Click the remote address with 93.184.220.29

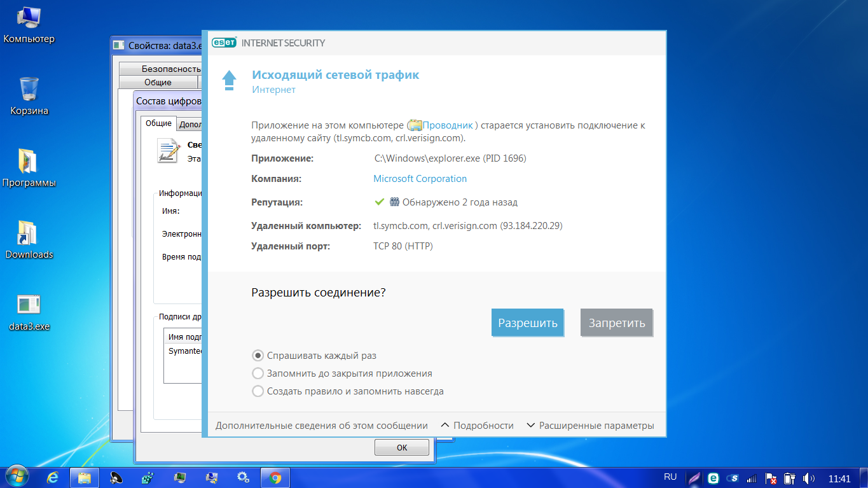(468, 225)
